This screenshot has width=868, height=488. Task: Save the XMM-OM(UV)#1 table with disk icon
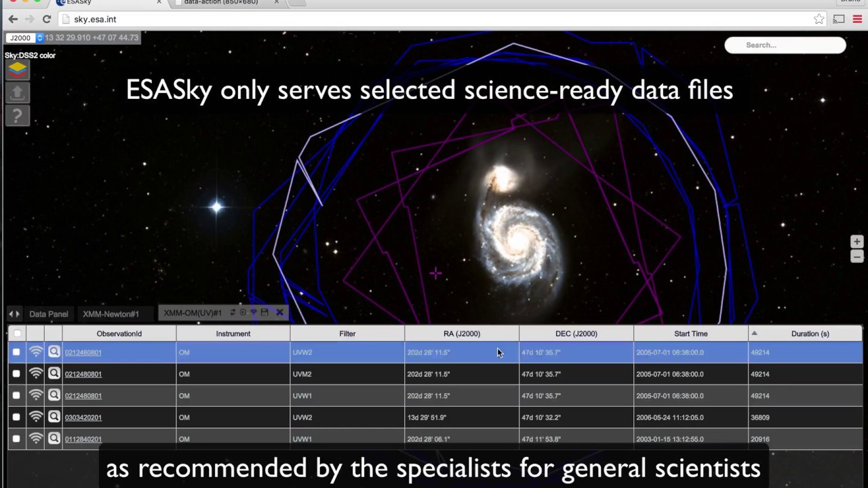[264, 312]
